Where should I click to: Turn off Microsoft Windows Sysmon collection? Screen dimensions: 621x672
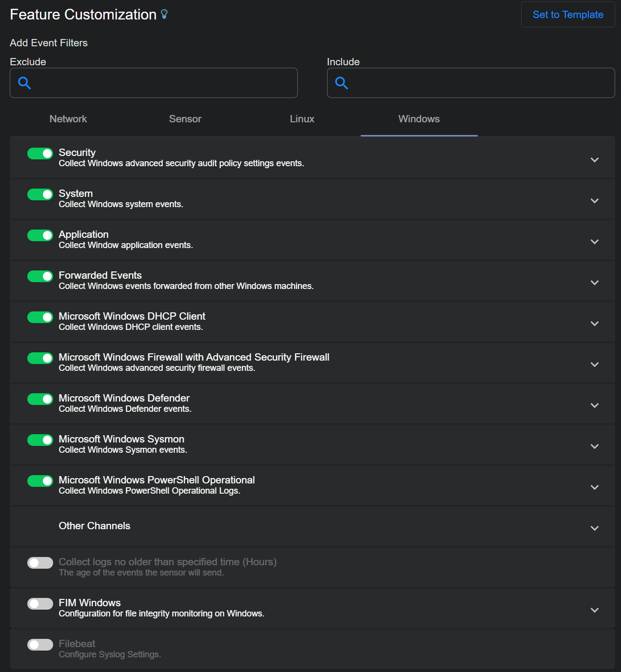click(x=40, y=440)
